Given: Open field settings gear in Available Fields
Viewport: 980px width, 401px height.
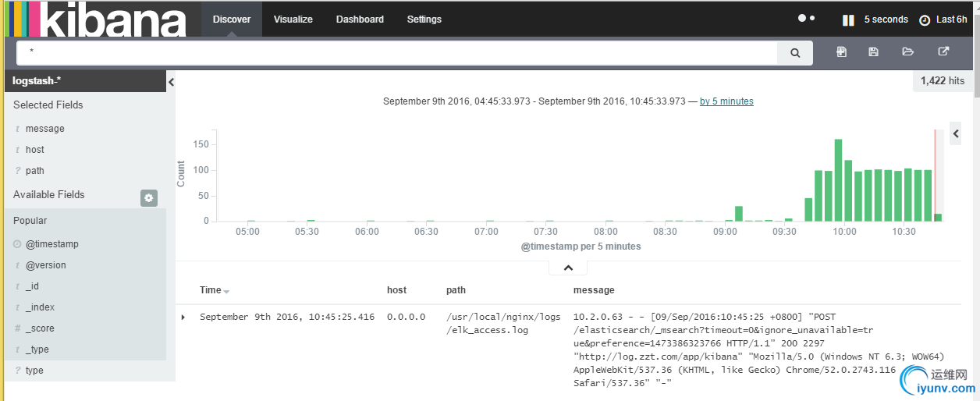Looking at the screenshot, I should pos(149,198).
